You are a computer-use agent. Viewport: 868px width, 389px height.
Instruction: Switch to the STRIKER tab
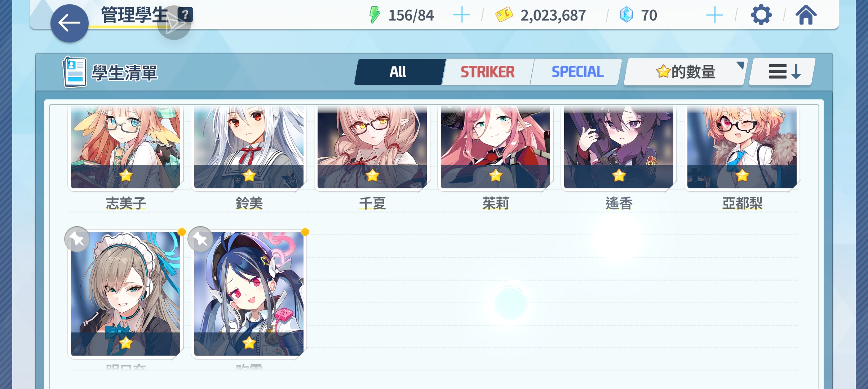[487, 72]
